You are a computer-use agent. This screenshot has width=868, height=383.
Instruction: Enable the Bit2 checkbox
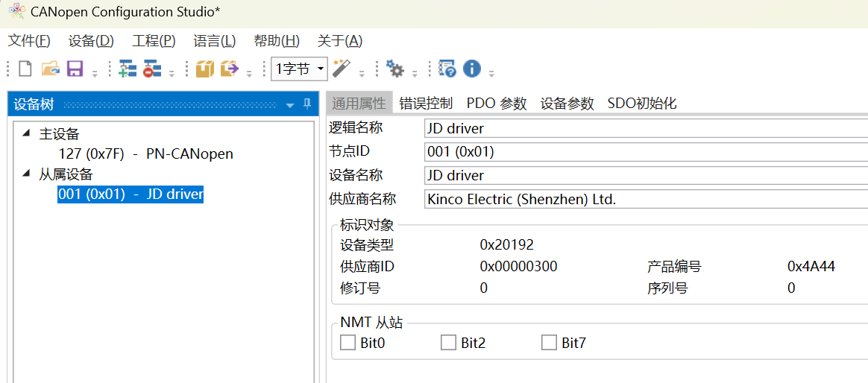coord(448,343)
